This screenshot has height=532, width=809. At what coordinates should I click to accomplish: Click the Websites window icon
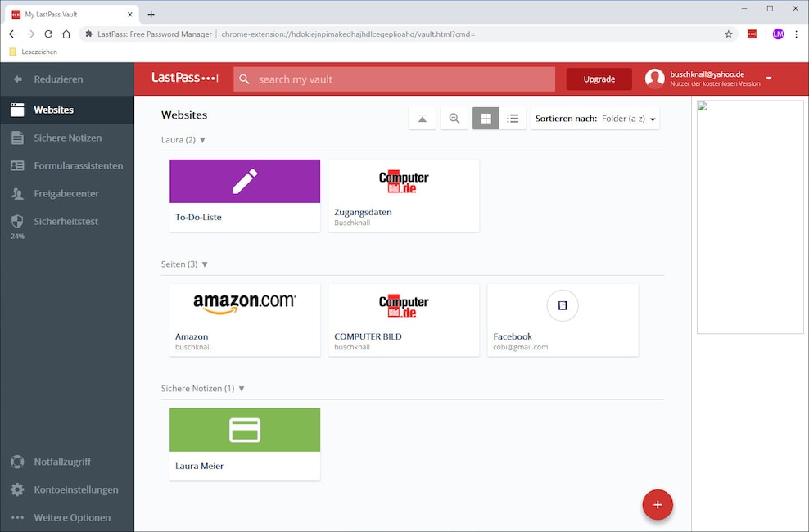pyautogui.click(x=17, y=110)
